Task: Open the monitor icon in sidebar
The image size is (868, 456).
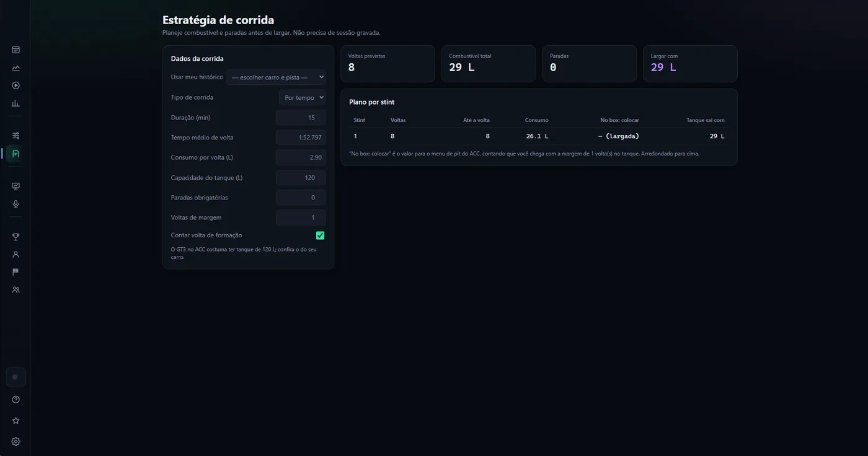Action: click(15, 186)
